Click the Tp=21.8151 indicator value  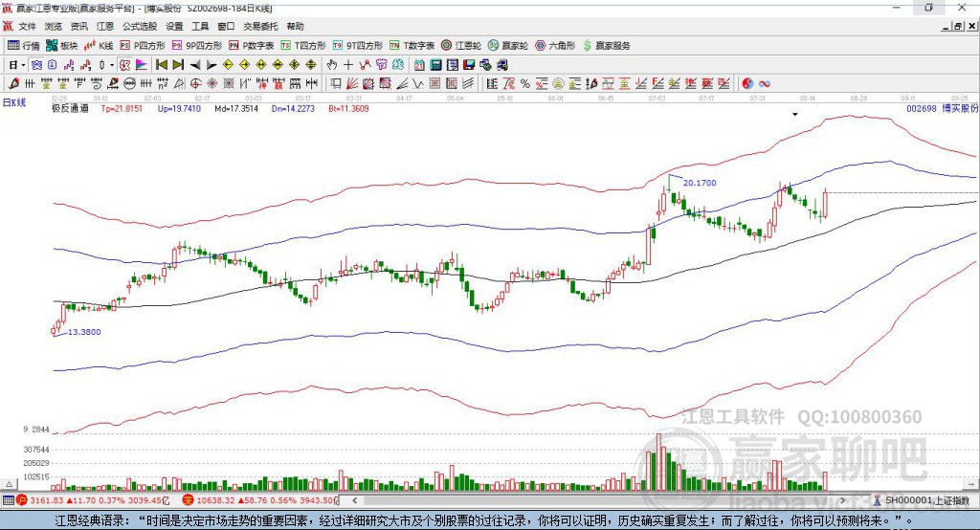click(122, 108)
